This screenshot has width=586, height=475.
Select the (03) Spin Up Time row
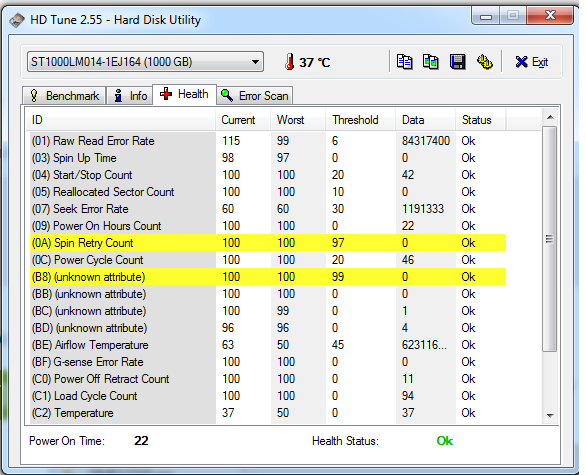click(x=268, y=158)
